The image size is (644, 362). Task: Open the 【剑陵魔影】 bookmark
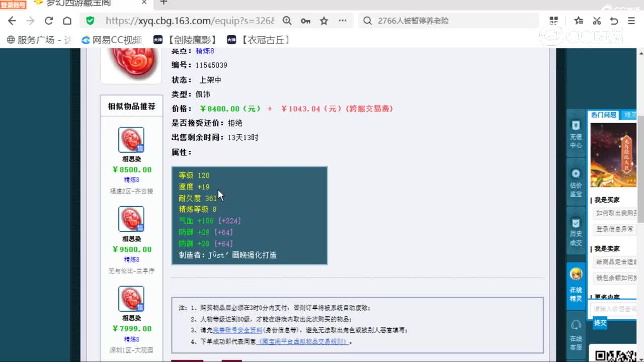[x=185, y=40]
